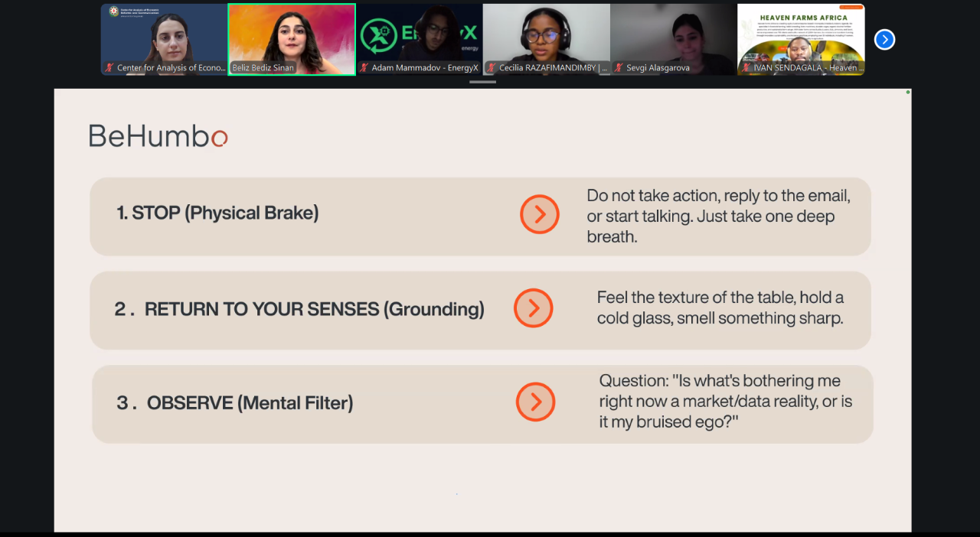Click the BeHumbo logo on slide
The height and width of the screenshot is (537, 980).
158,136
